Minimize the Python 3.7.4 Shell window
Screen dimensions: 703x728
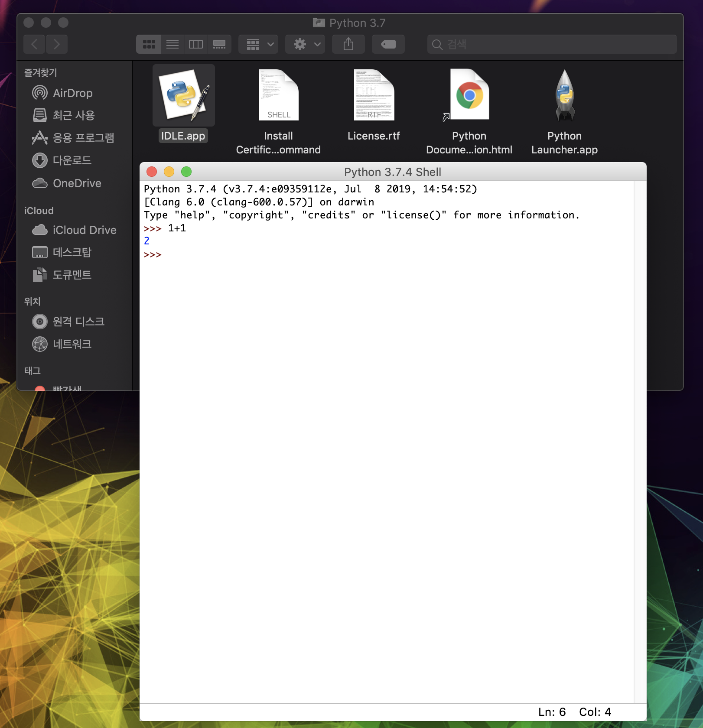pyautogui.click(x=169, y=172)
